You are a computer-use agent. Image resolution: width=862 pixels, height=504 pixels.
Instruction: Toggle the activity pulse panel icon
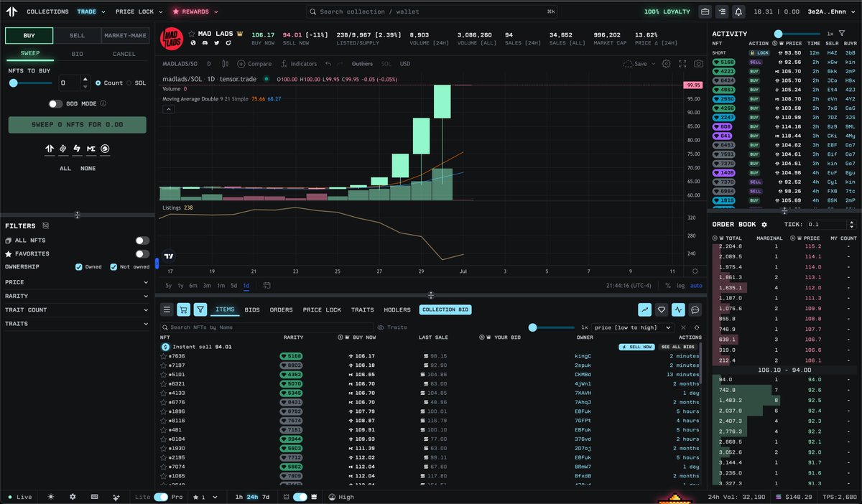[x=678, y=309]
